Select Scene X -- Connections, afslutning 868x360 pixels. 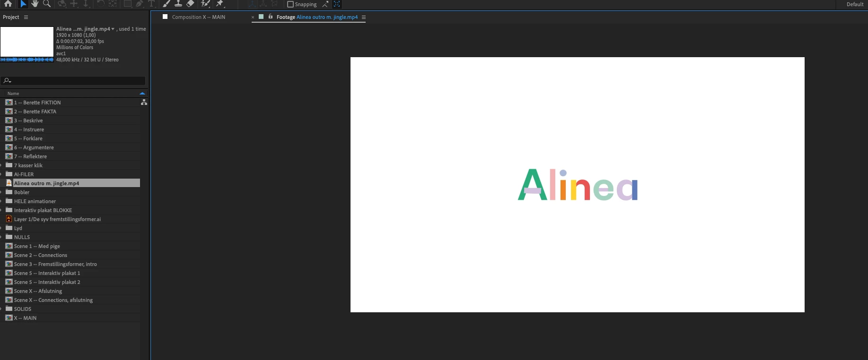click(x=53, y=300)
